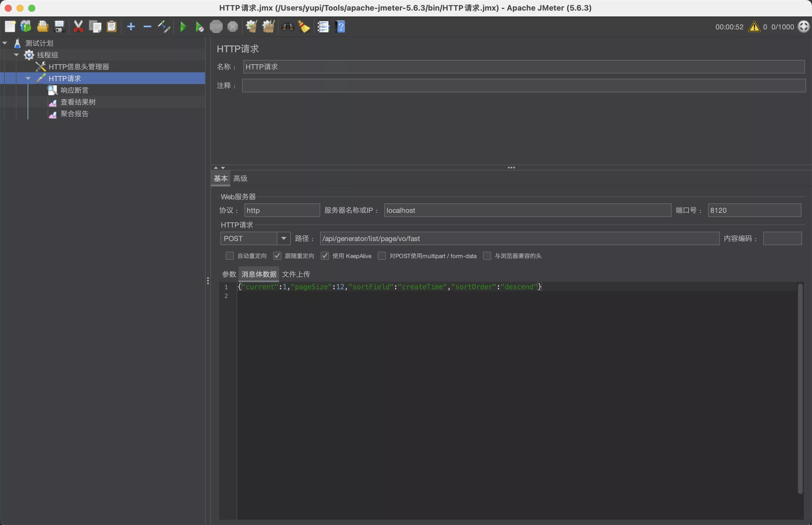Click the 0/1000 thread count indicator
The image size is (812, 525).
(x=783, y=26)
